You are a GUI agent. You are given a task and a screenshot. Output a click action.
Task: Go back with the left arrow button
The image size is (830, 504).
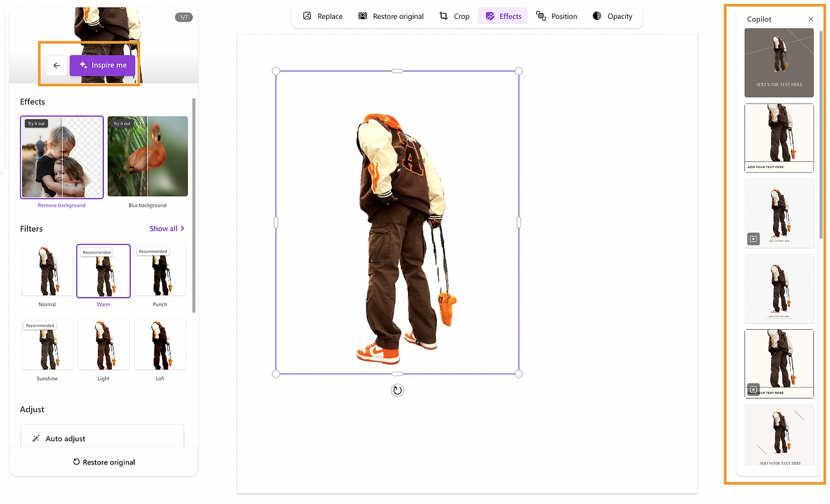[57, 65]
